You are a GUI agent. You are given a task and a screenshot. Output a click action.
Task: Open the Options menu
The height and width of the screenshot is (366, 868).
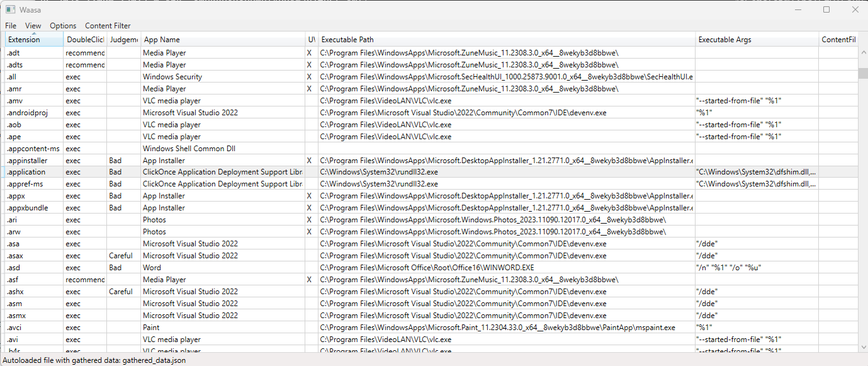(x=63, y=26)
